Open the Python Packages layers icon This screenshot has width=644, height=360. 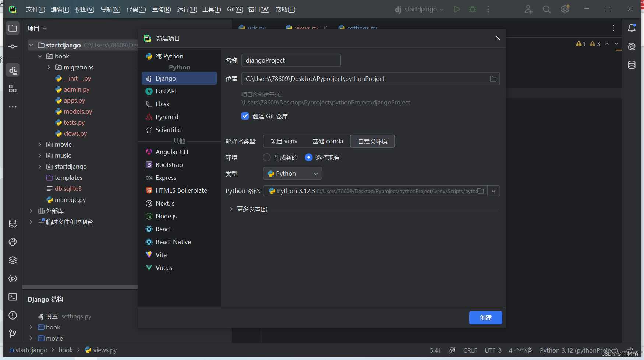pos(13,260)
